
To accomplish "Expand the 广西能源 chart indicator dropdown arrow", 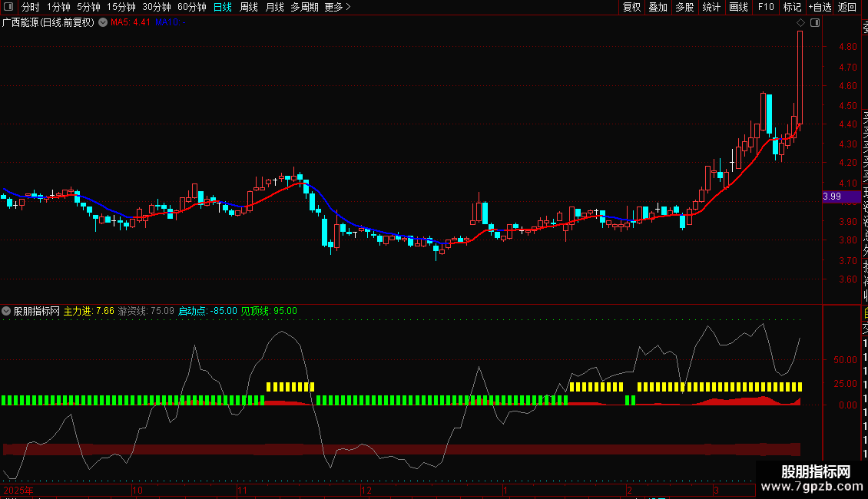I will (103, 22).
